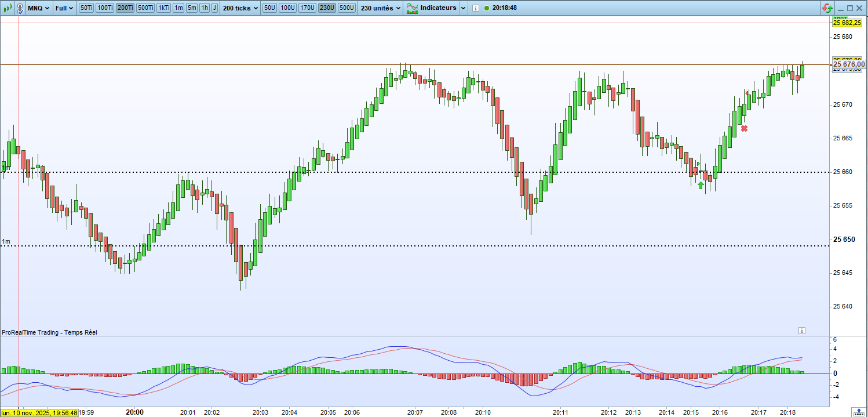
Task: Select the Full session menu
Action: click(x=64, y=8)
